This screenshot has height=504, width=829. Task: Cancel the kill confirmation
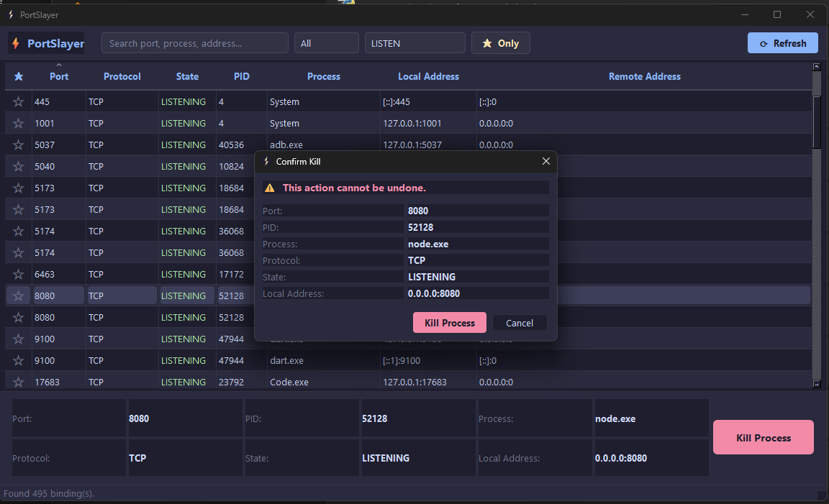pos(519,323)
